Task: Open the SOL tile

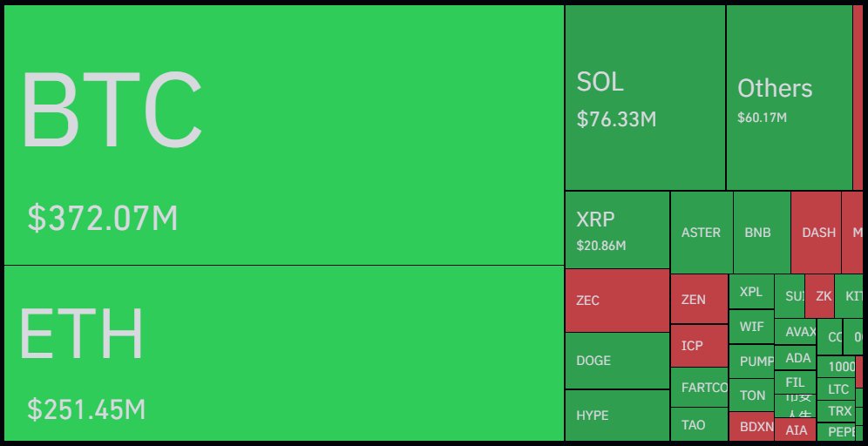Action: coord(645,98)
